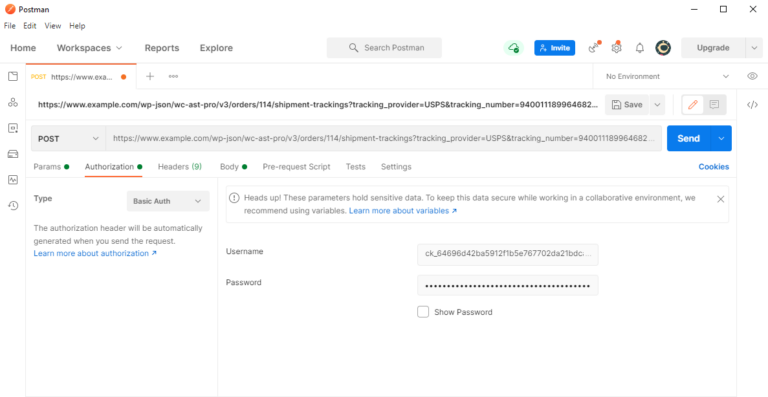Open the No Environment dropdown

tap(667, 76)
